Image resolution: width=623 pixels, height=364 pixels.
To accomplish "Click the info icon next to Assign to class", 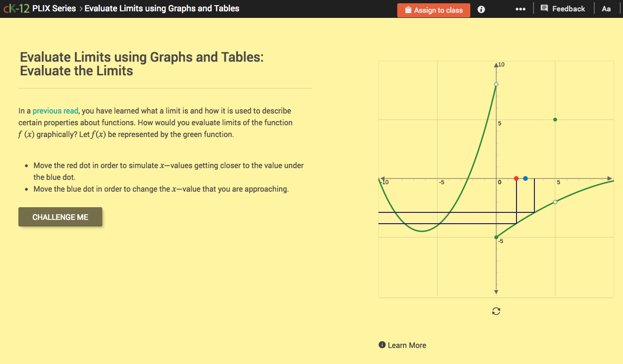I will (x=481, y=9).
